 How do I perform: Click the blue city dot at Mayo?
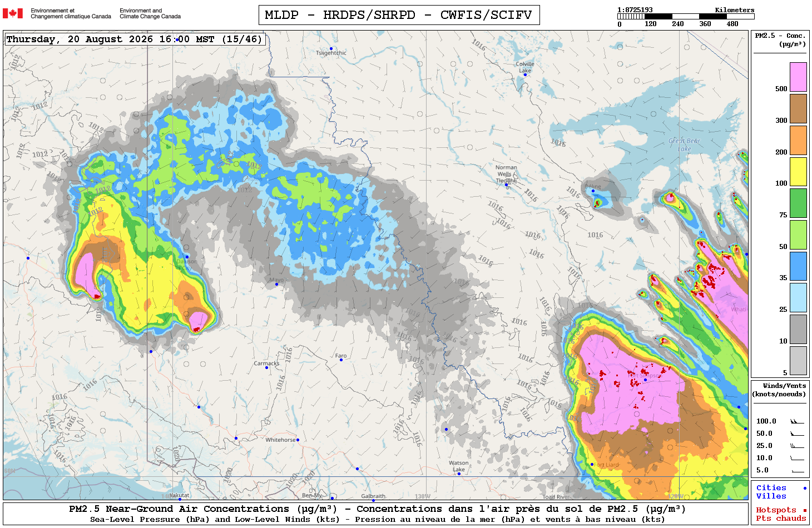click(x=276, y=285)
